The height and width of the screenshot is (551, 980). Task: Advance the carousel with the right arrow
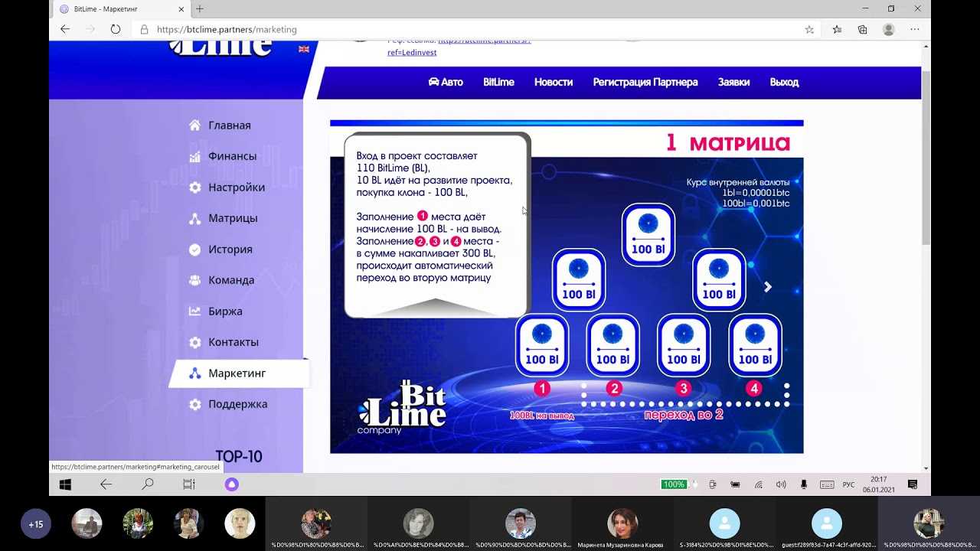coord(768,287)
